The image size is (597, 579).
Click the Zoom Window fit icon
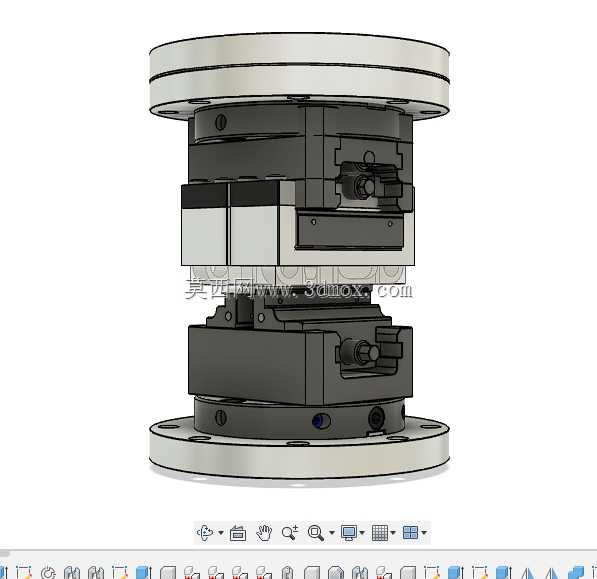[316, 533]
